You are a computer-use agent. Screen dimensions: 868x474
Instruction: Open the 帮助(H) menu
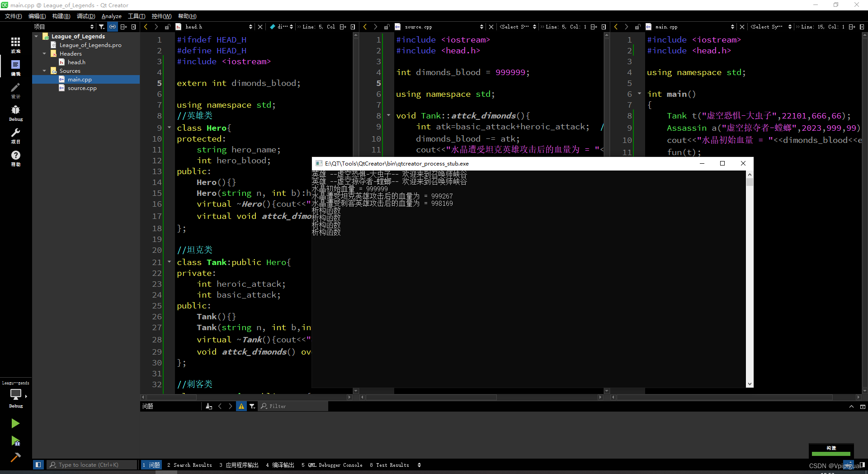[x=187, y=16]
